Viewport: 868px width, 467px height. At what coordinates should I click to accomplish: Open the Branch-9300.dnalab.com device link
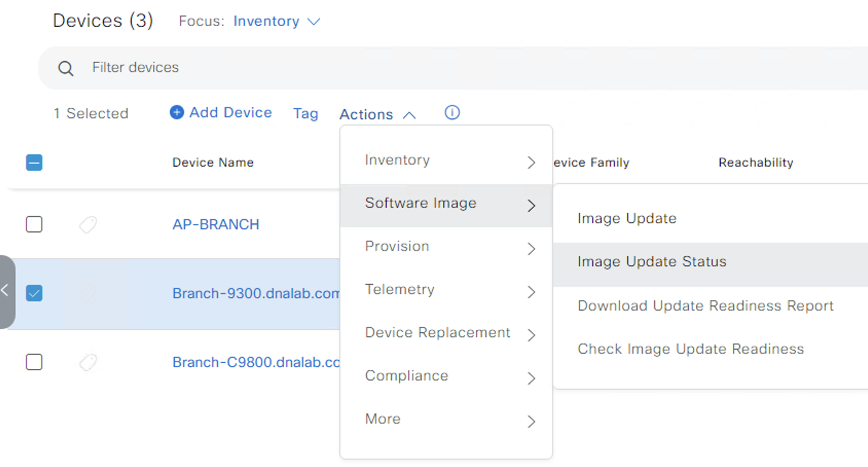[x=256, y=293]
